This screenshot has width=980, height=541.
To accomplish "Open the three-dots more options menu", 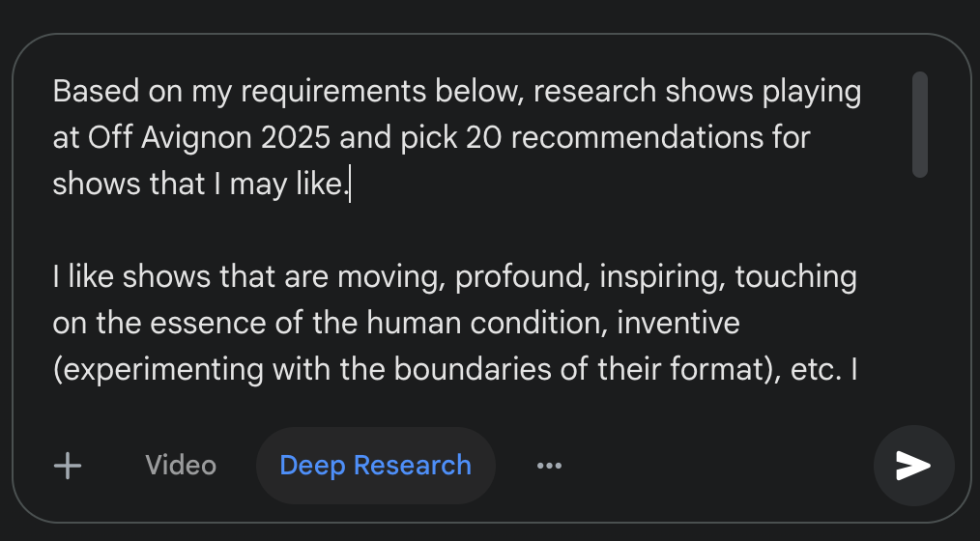I will point(549,466).
